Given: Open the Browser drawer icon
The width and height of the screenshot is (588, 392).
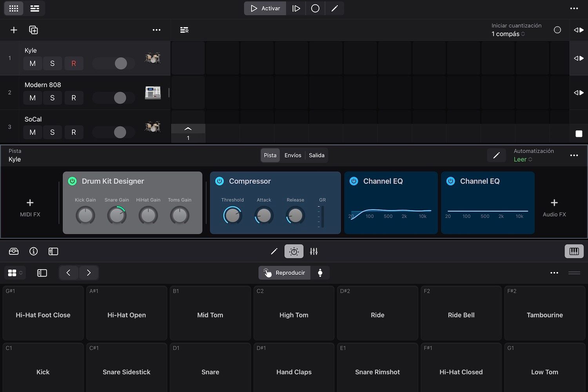Looking at the screenshot, I should [14, 251].
